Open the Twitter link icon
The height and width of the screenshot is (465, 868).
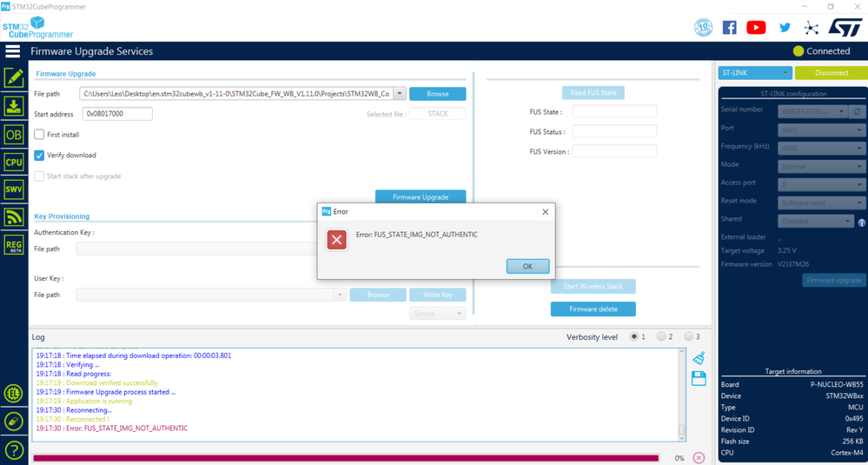coord(785,27)
